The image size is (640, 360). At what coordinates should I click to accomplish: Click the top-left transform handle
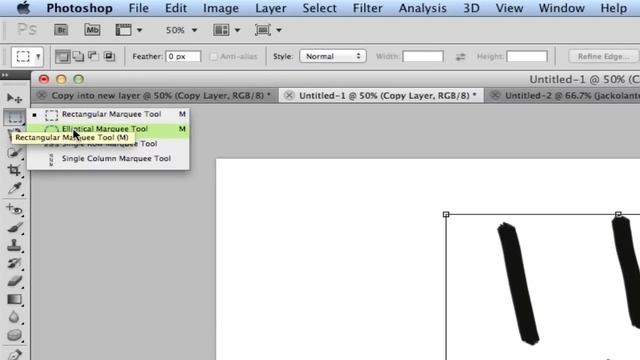[446, 214]
